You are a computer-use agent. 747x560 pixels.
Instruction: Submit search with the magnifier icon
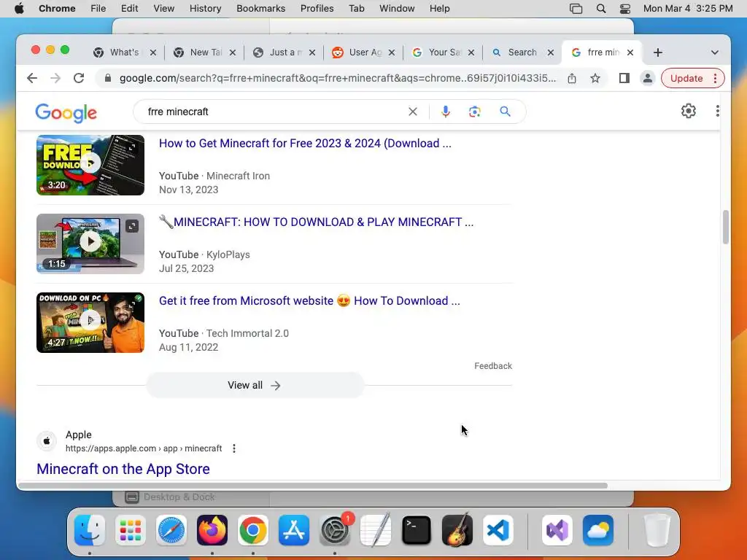click(x=505, y=112)
